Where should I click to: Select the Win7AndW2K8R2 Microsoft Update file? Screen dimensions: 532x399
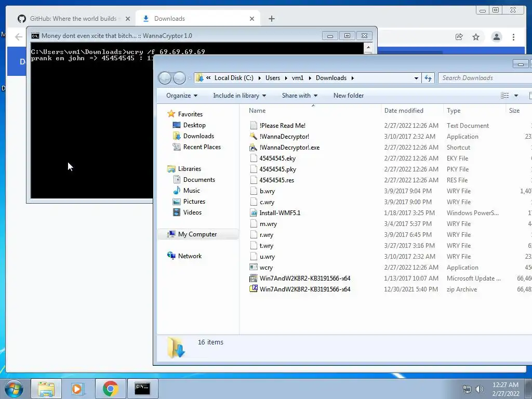[x=304, y=278]
